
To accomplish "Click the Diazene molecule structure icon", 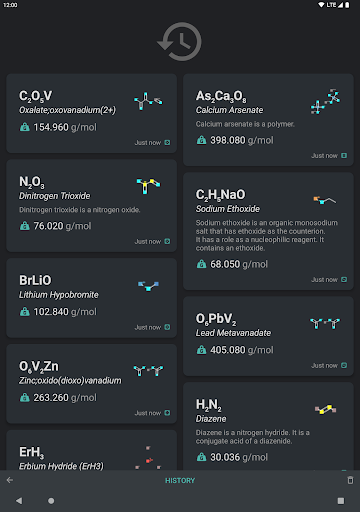I will [325, 409].
